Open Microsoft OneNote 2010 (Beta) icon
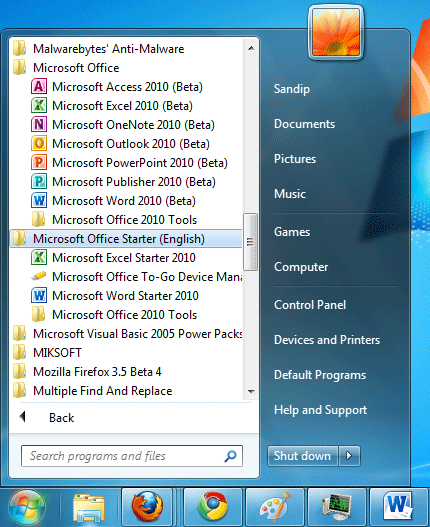Image resolution: width=430 pixels, height=527 pixels. coord(39,124)
